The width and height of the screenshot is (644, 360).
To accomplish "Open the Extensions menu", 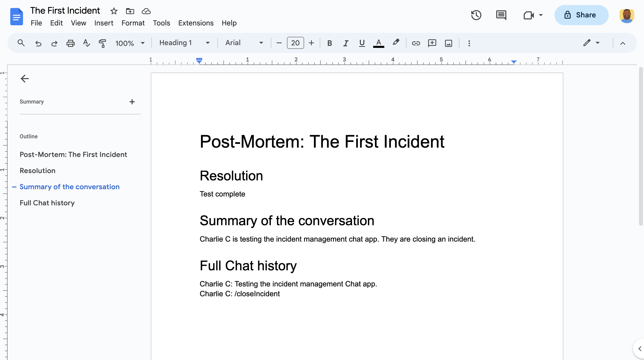I will [195, 23].
